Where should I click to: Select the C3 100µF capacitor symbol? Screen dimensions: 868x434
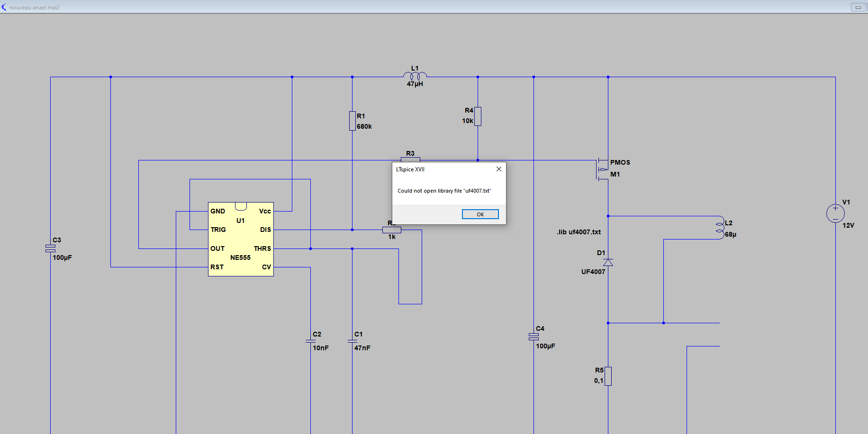pos(50,248)
